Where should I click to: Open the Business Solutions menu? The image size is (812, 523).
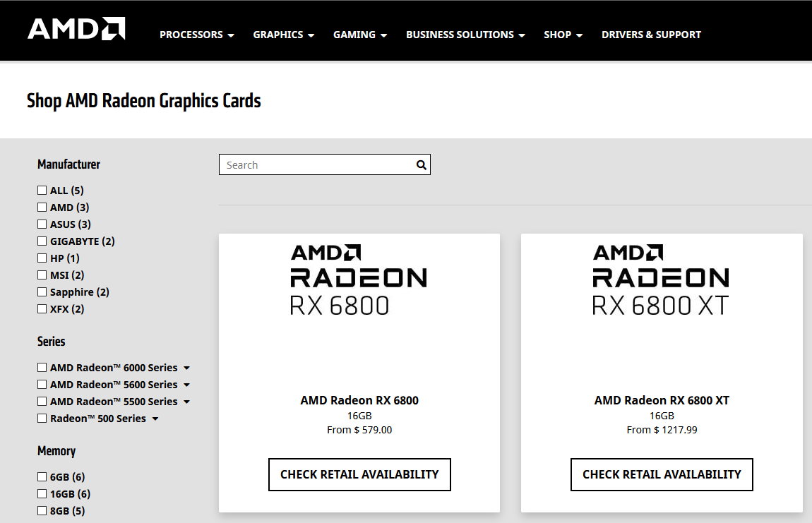[465, 35]
